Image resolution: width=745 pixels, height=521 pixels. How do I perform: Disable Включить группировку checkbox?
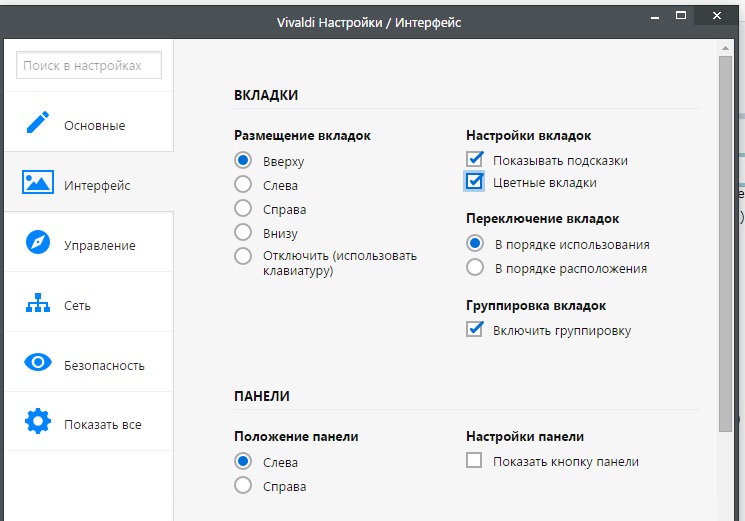(x=474, y=329)
